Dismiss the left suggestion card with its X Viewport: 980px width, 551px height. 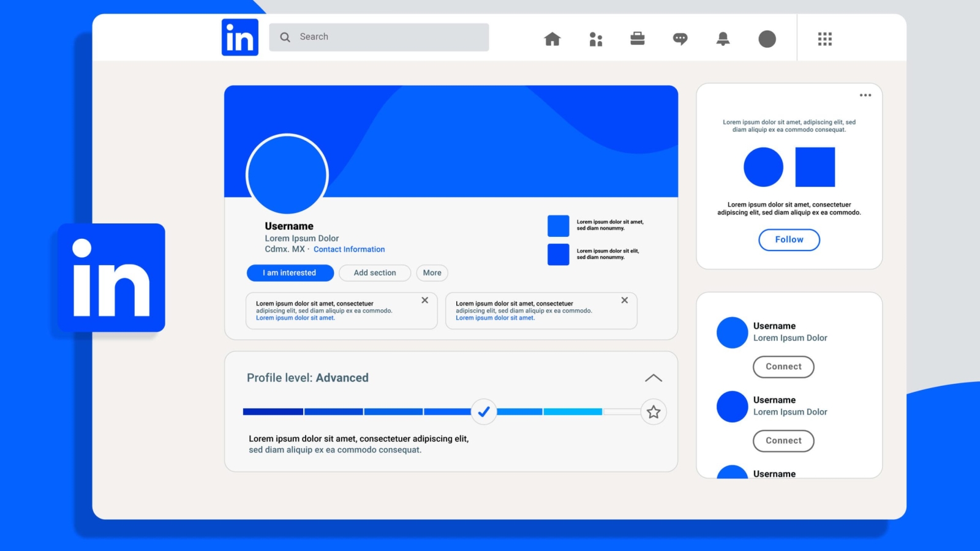pyautogui.click(x=424, y=300)
